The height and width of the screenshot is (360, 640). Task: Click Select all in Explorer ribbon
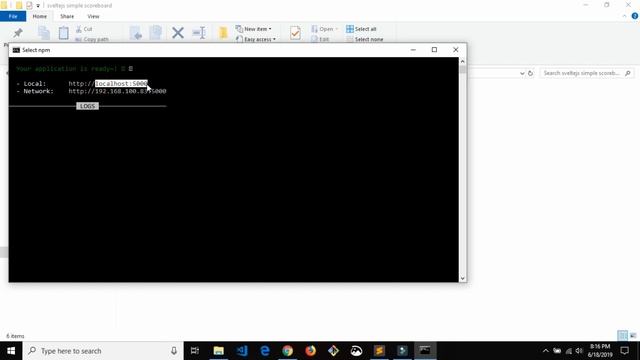361,29
